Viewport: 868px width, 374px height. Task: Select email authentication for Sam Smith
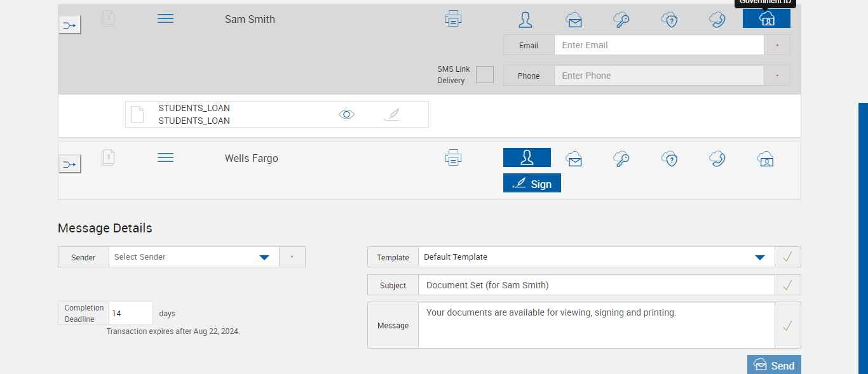574,20
